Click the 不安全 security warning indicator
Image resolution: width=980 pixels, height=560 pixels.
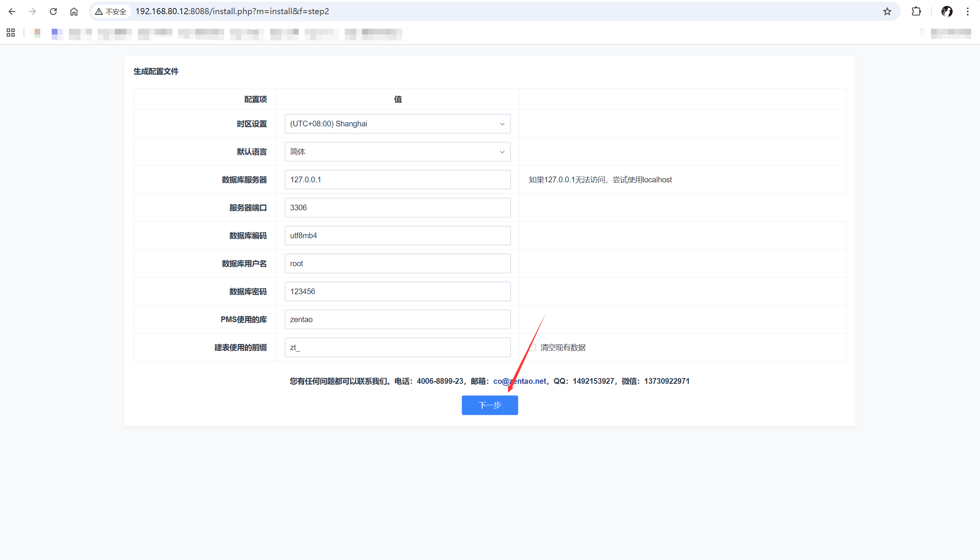click(x=111, y=11)
